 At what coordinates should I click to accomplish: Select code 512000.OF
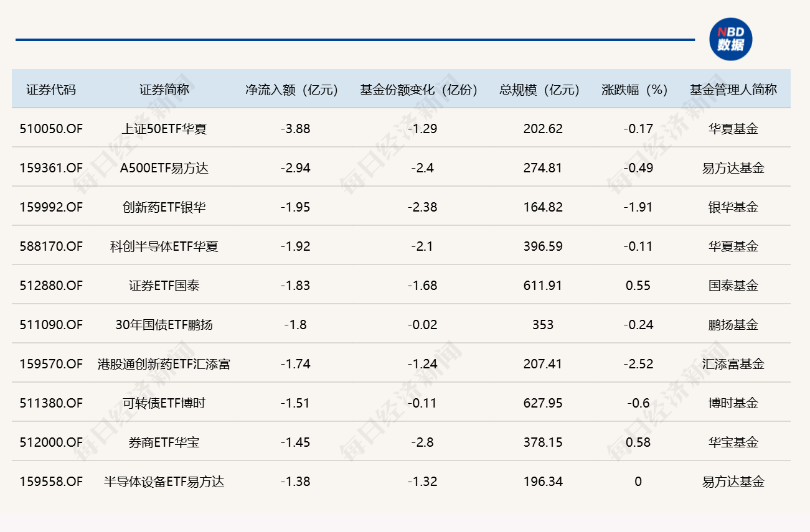51,442
